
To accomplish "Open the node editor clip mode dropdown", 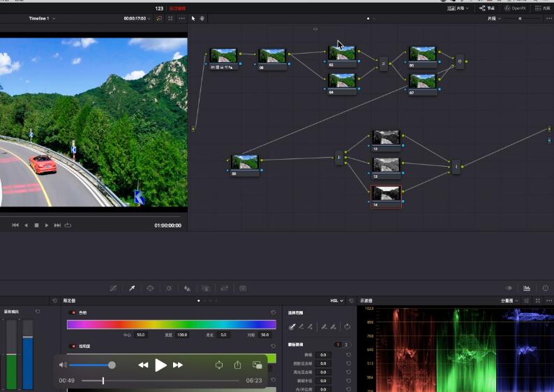I will click(x=494, y=18).
